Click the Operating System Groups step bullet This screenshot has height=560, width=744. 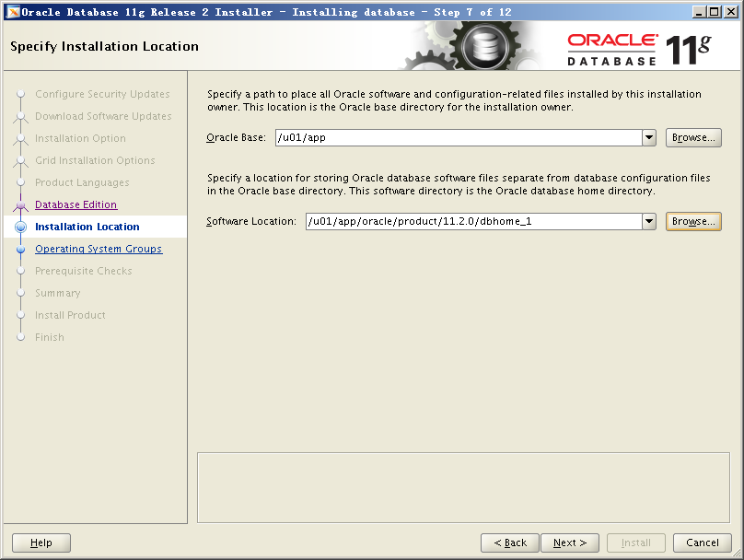point(20,250)
